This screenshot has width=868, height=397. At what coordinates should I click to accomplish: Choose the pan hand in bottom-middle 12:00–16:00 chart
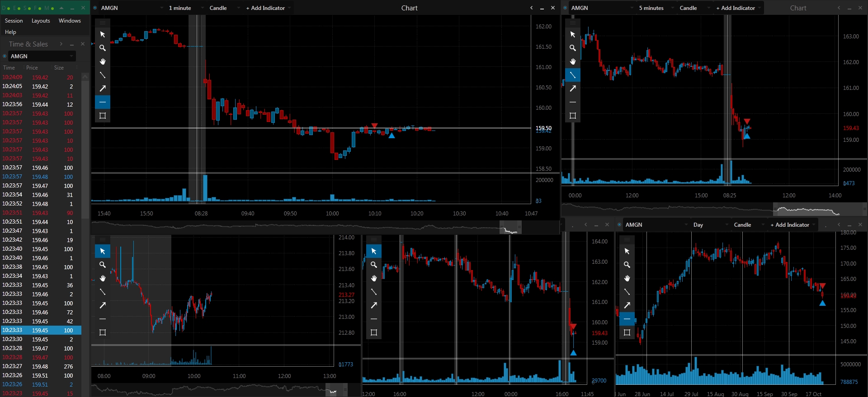pyautogui.click(x=374, y=278)
